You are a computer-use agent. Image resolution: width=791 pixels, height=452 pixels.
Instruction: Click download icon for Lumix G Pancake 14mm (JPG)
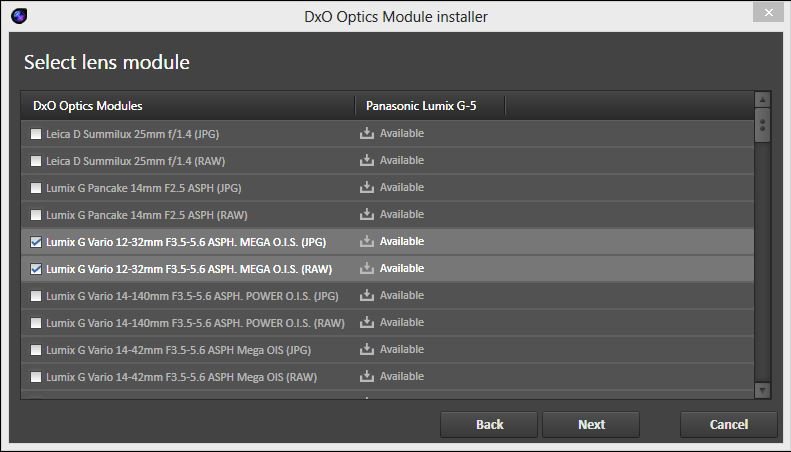click(x=366, y=187)
